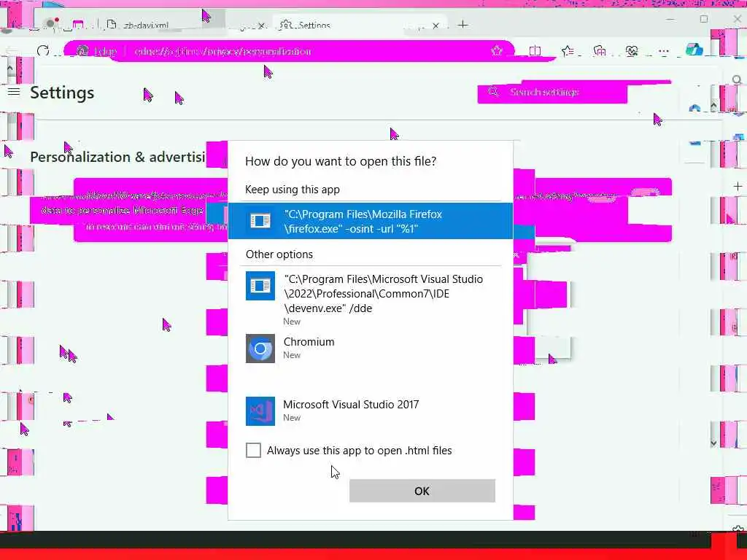Switch to the Settings tab
The image size is (747, 560).
click(x=360, y=25)
